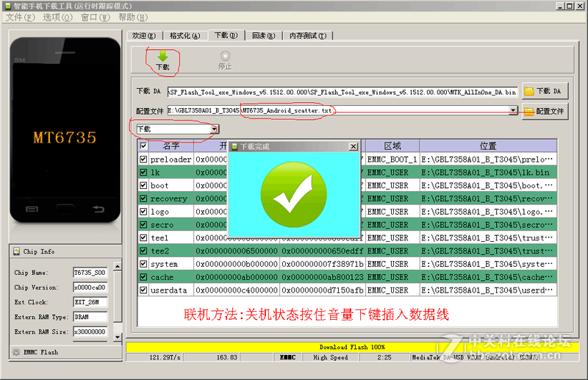
Task: Click the userdata end address 0x00000000d7150afb
Action: point(323,290)
